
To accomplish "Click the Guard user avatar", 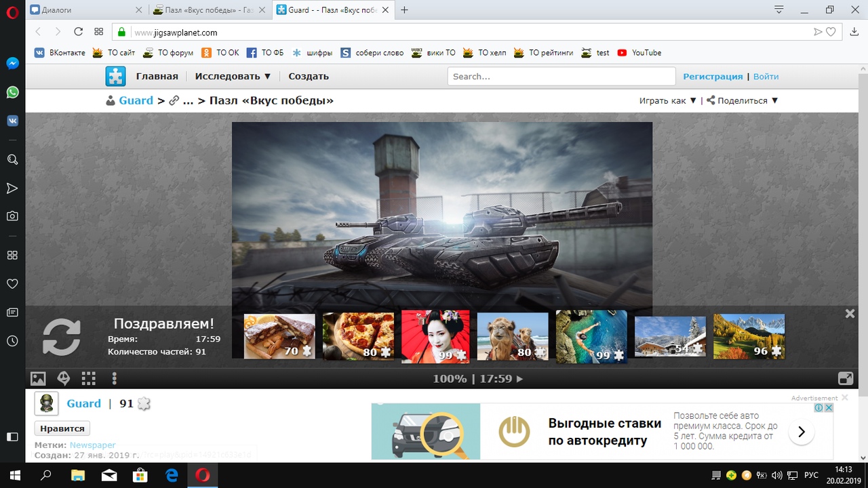I will tap(46, 403).
